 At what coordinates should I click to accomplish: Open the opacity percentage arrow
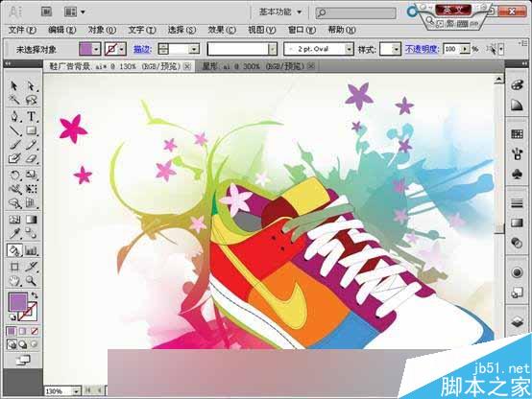click(x=466, y=50)
